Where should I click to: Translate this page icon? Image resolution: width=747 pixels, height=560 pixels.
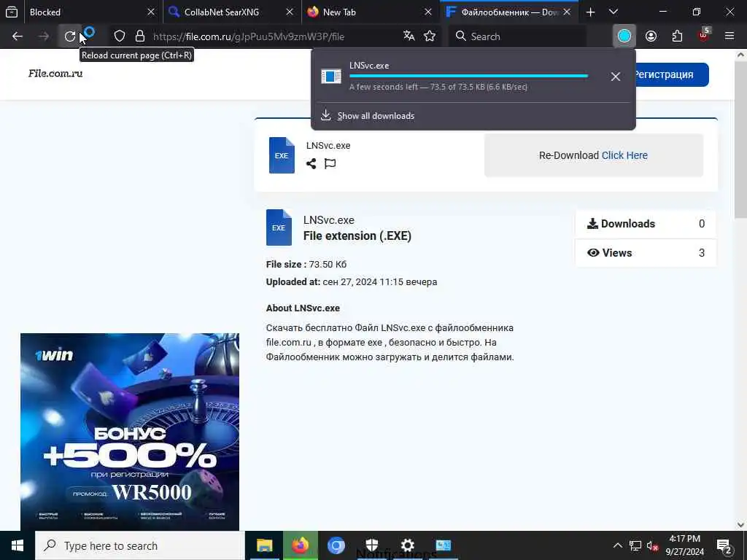point(409,36)
